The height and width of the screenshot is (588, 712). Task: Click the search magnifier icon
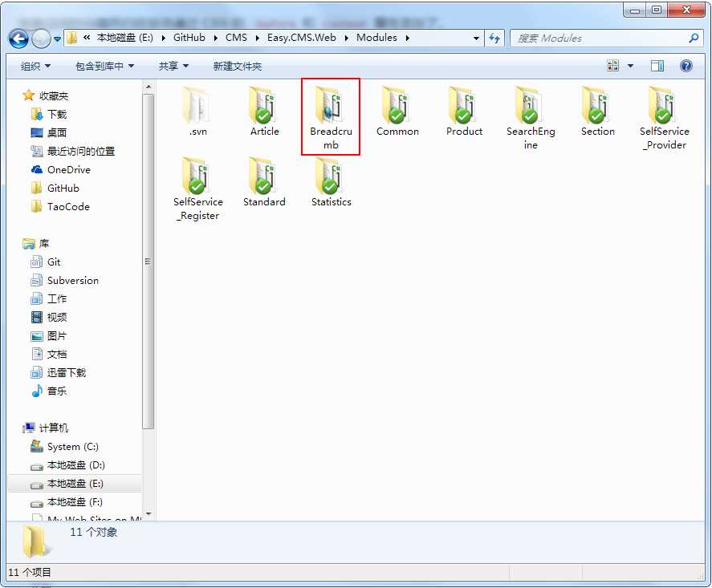(694, 39)
